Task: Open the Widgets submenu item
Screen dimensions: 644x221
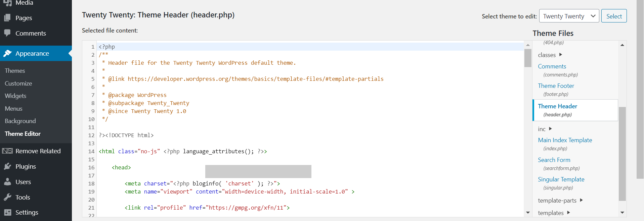Action: click(x=15, y=96)
